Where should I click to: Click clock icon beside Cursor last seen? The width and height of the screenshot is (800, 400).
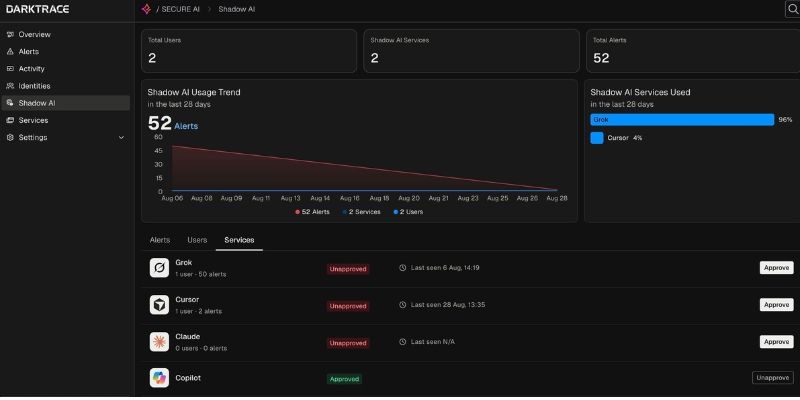403,305
